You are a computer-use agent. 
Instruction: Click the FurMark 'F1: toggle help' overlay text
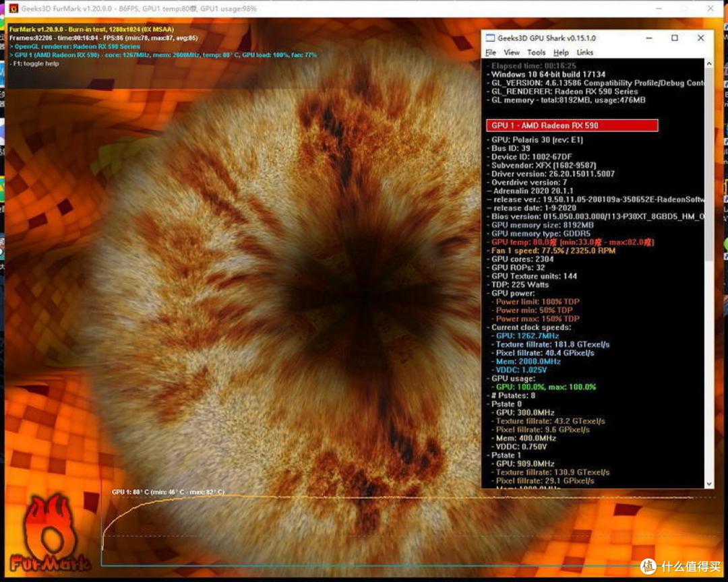36,63
